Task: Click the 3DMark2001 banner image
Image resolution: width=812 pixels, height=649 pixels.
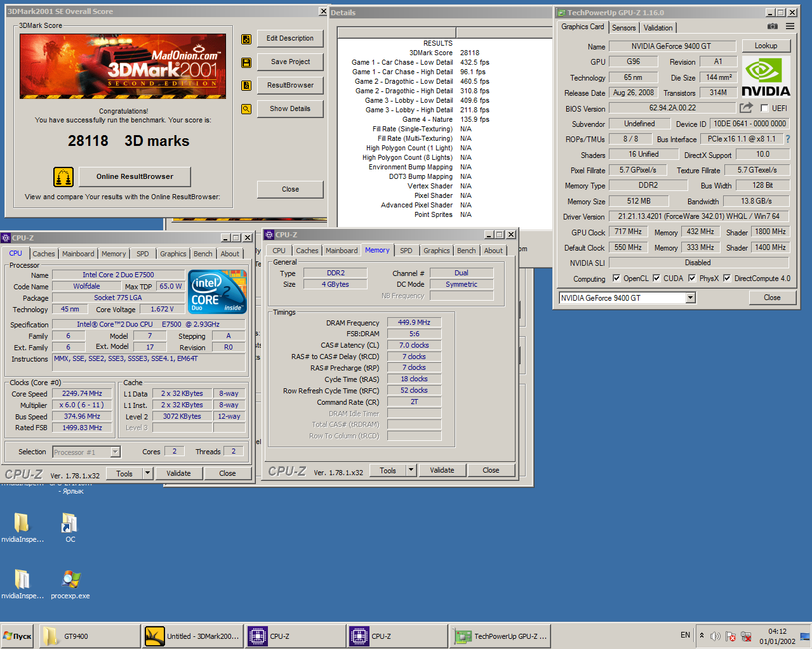Action: pos(123,65)
